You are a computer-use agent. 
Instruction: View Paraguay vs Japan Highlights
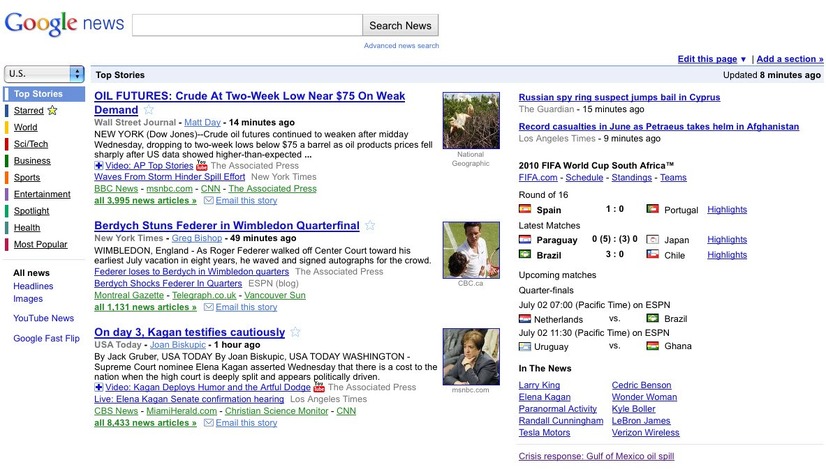(727, 239)
